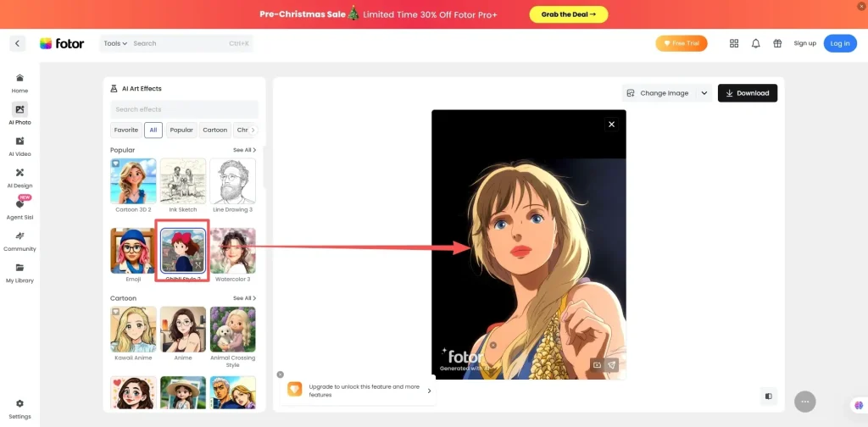Open My Library in the sidebar

(x=20, y=273)
